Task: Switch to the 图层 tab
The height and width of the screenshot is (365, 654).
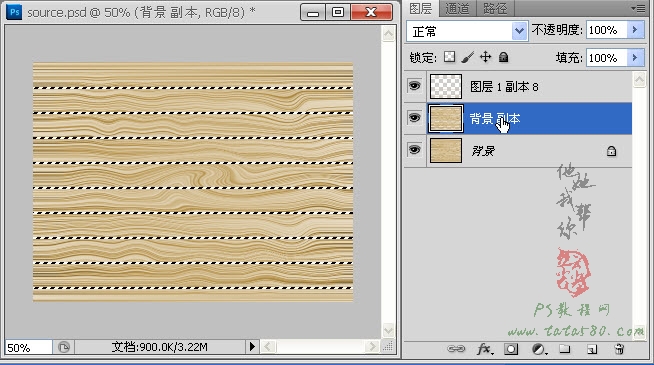Action: point(421,8)
